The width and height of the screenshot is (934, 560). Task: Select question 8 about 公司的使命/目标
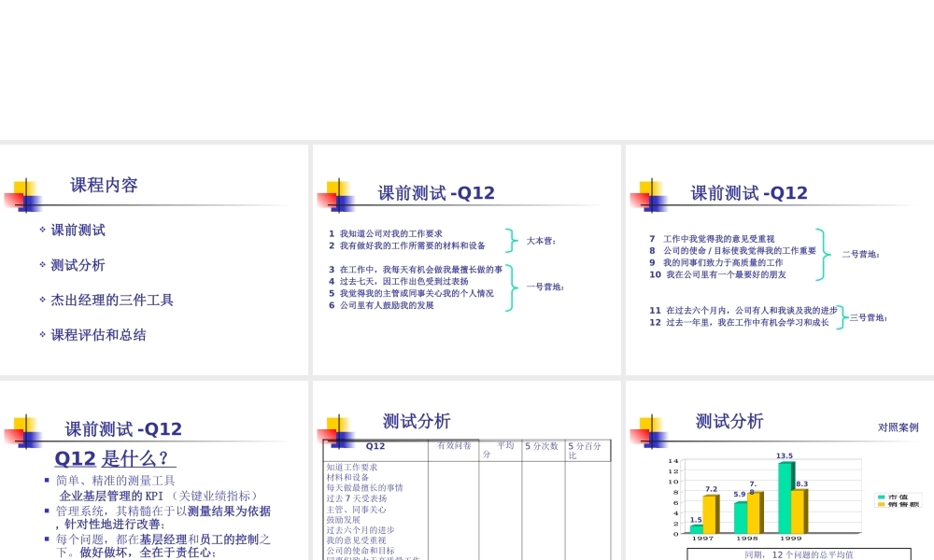coord(732,250)
